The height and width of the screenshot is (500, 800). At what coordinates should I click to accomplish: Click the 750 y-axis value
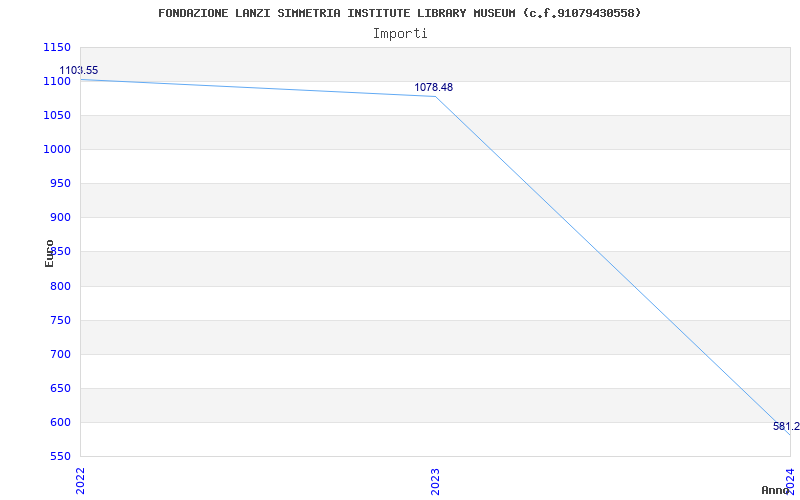coord(60,320)
